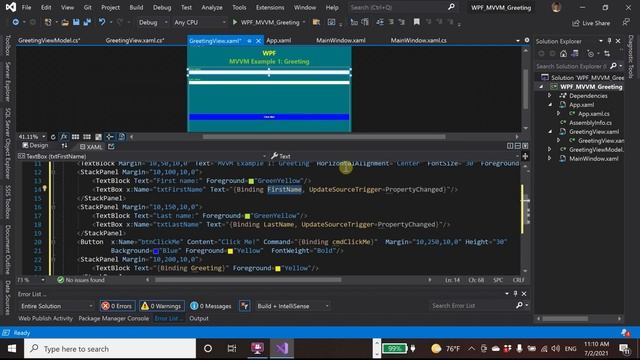Click the lightbulb quick action on line 14
Image resolution: width=640 pixels, height=360 pixels.
point(44,189)
